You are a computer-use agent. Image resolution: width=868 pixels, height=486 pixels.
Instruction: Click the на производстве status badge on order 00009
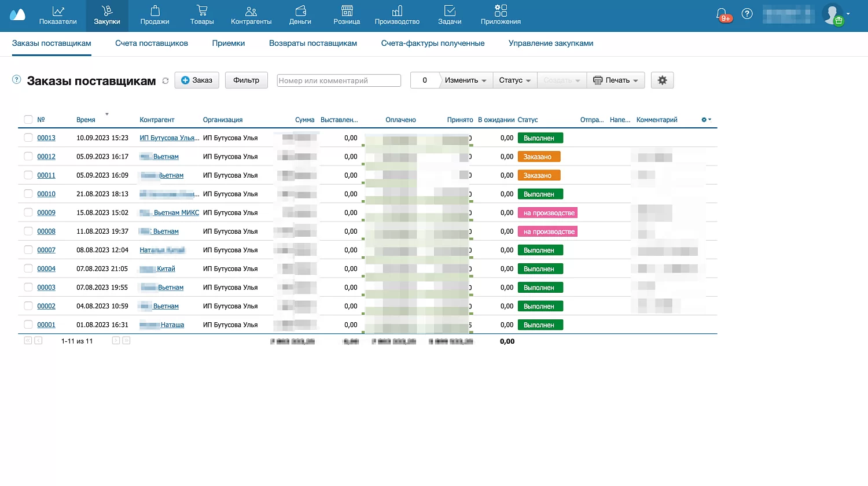coord(548,213)
